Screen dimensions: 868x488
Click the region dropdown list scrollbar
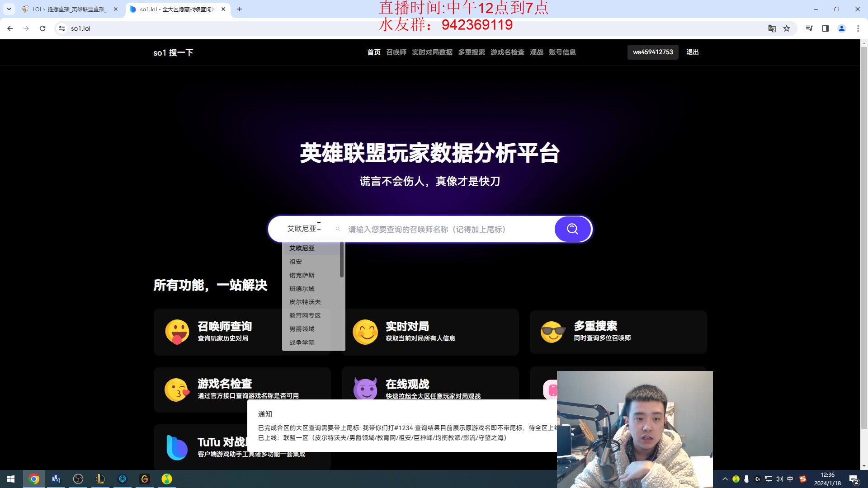click(342, 260)
